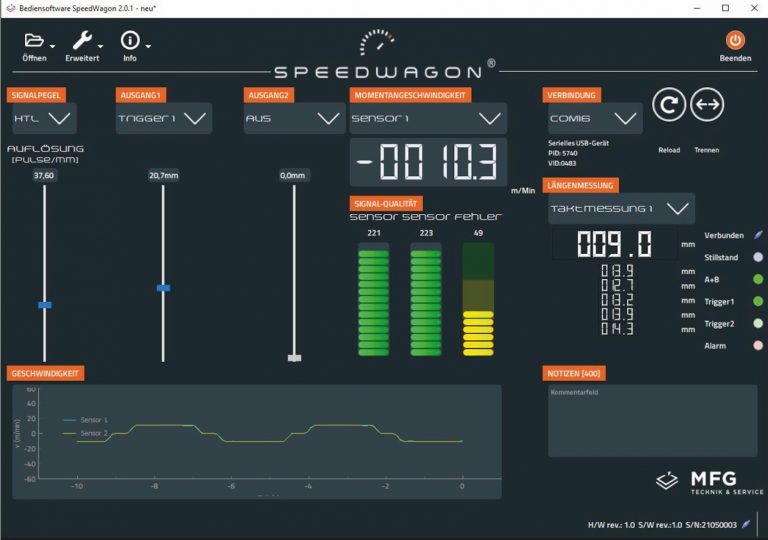The height and width of the screenshot is (540, 768).
Task: Click the plug icon beside serial number
Action: click(x=746, y=524)
